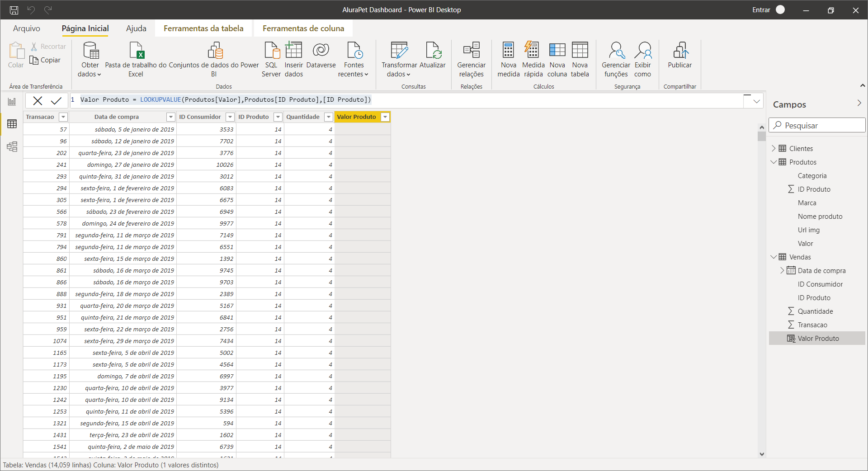
Task: Click the Undo arrow icon
Action: click(31, 9)
